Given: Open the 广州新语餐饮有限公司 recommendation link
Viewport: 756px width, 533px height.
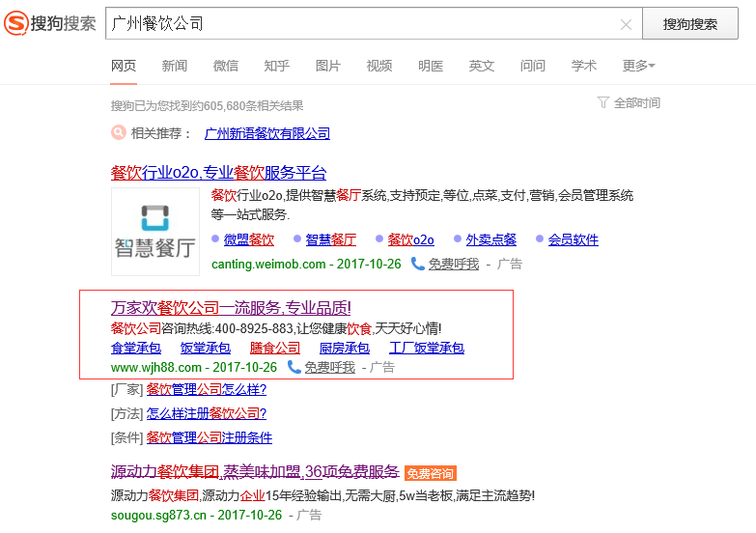Looking at the screenshot, I should (267, 133).
